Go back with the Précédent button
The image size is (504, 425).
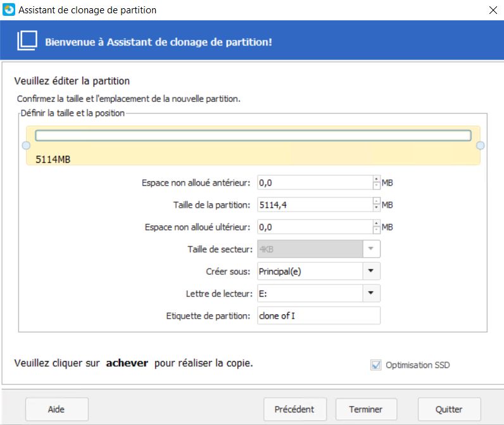pos(294,409)
